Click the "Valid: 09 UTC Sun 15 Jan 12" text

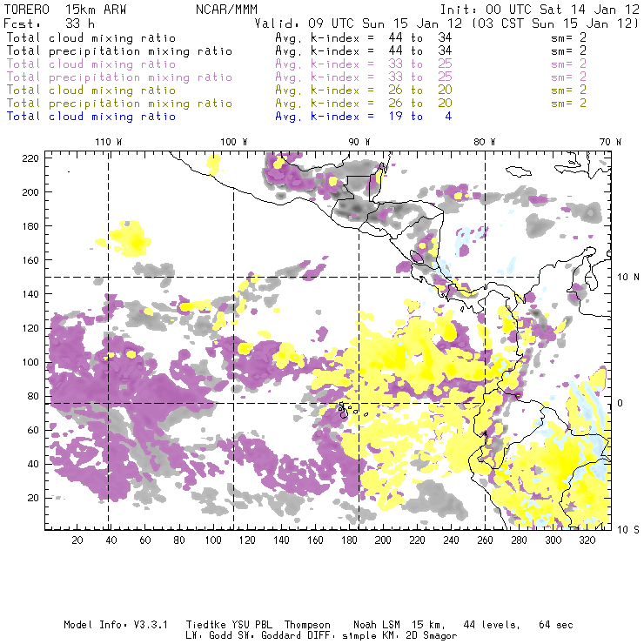coord(359,23)
